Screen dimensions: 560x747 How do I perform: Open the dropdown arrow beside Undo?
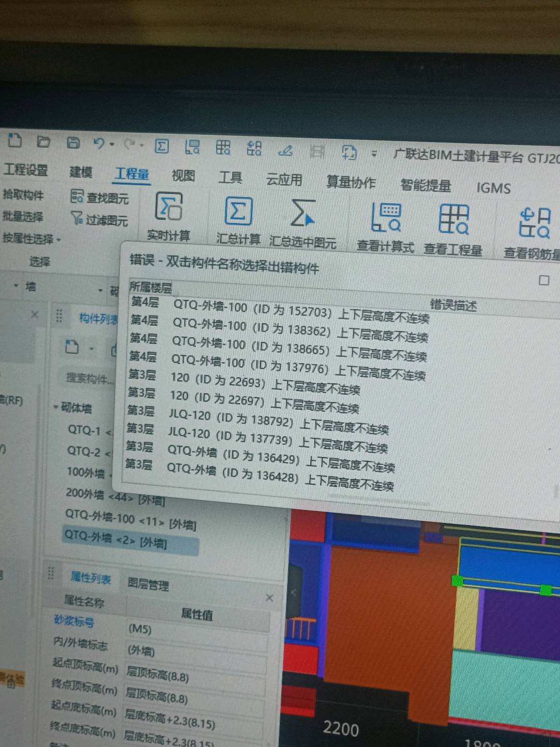pos(112,145)
